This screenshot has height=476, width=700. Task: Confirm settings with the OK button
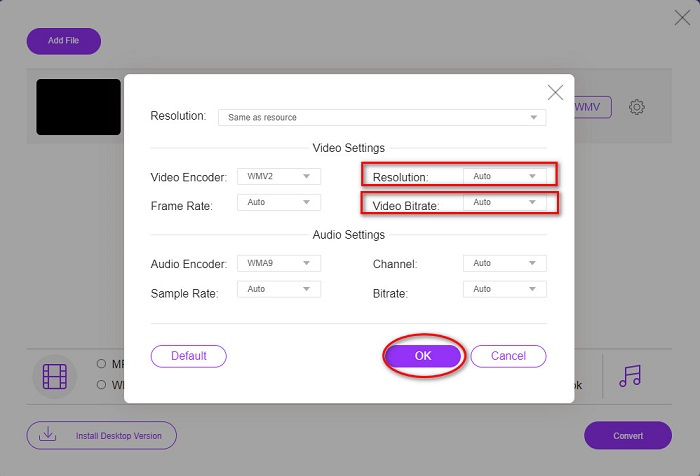(x=423, y=356)
